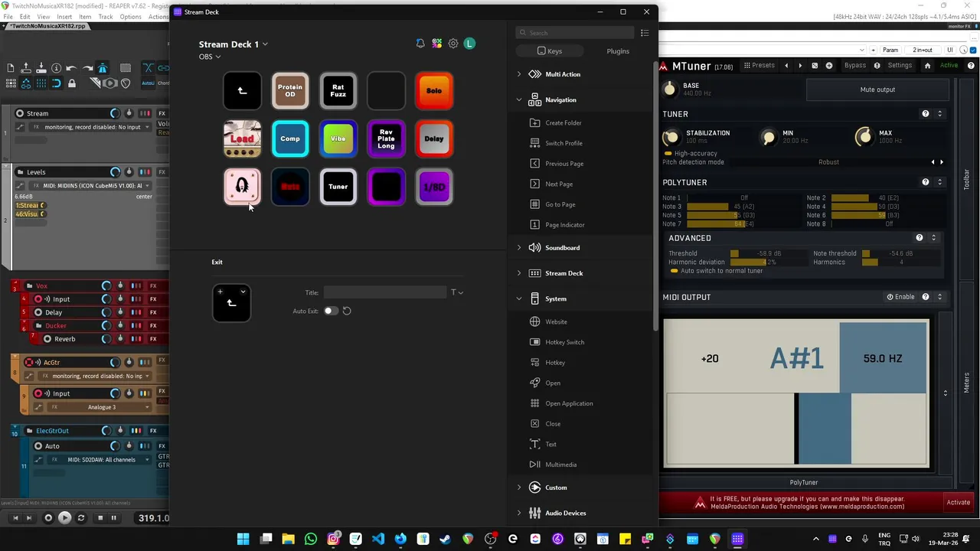Viewport: 980px width, 551px height.
Task: Toggle record arm on Stream track
Action: click(x=20, y=113)
